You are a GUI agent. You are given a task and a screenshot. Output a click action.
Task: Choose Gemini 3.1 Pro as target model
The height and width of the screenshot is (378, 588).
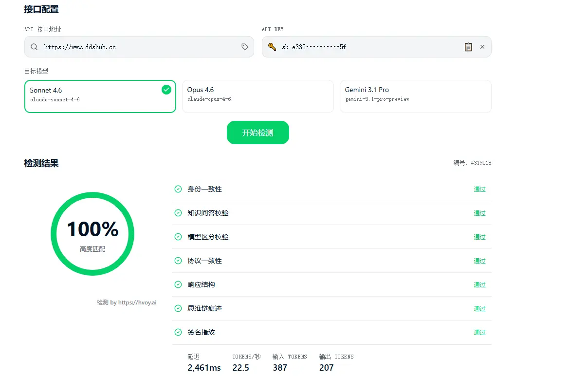[415, 96]
